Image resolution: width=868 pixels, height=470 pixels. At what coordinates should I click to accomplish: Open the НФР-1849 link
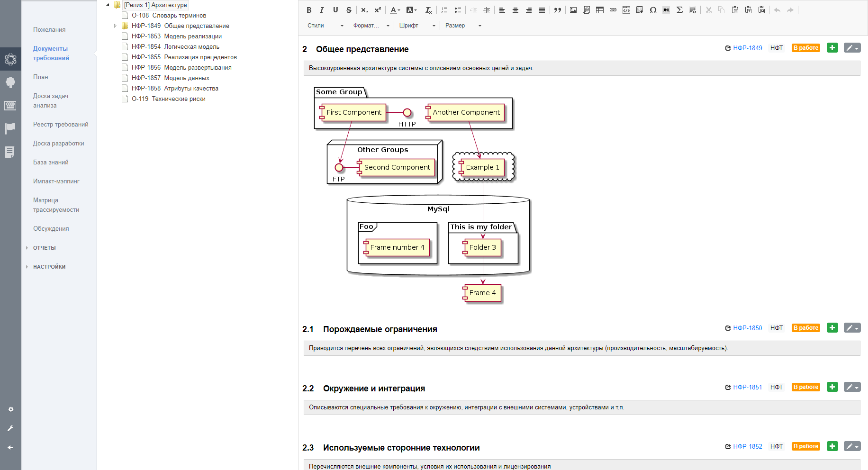(x=748, y=48)
